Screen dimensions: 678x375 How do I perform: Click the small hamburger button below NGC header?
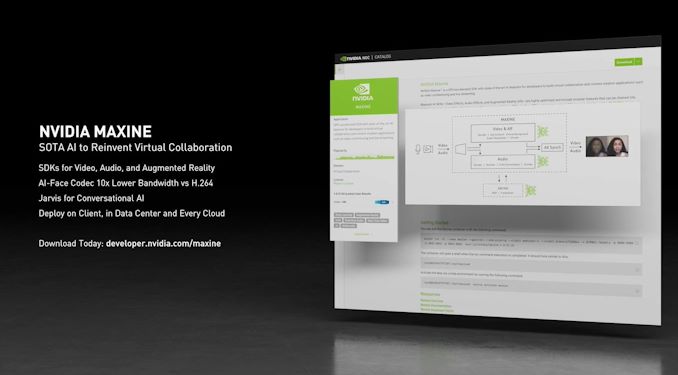click(339, 69)
